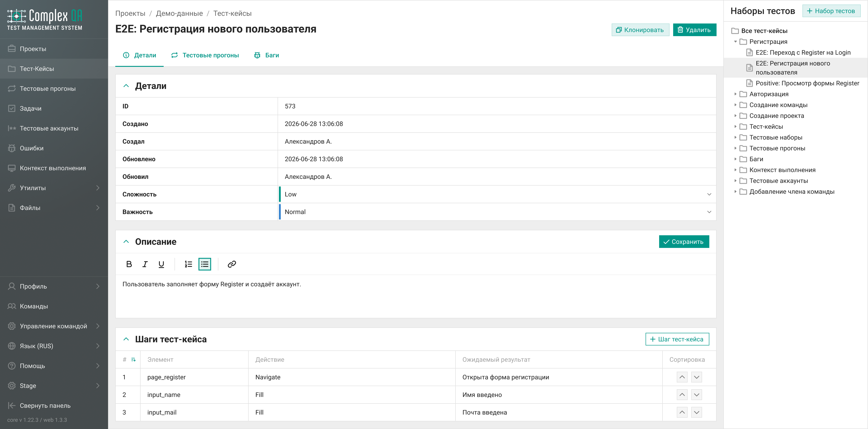Expand the Утилиты sidebar menu
This screenshot has height=429, width=868.
click(54, 188)
